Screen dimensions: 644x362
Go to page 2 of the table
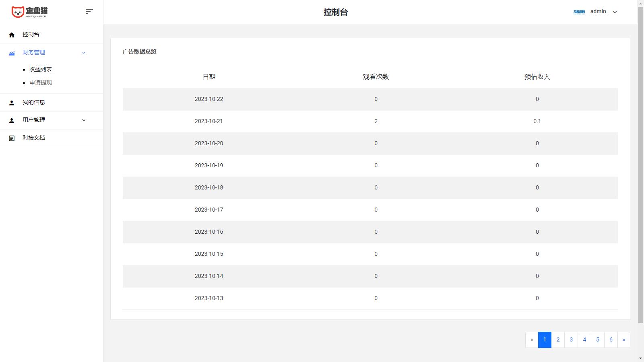tap(558, 340)
